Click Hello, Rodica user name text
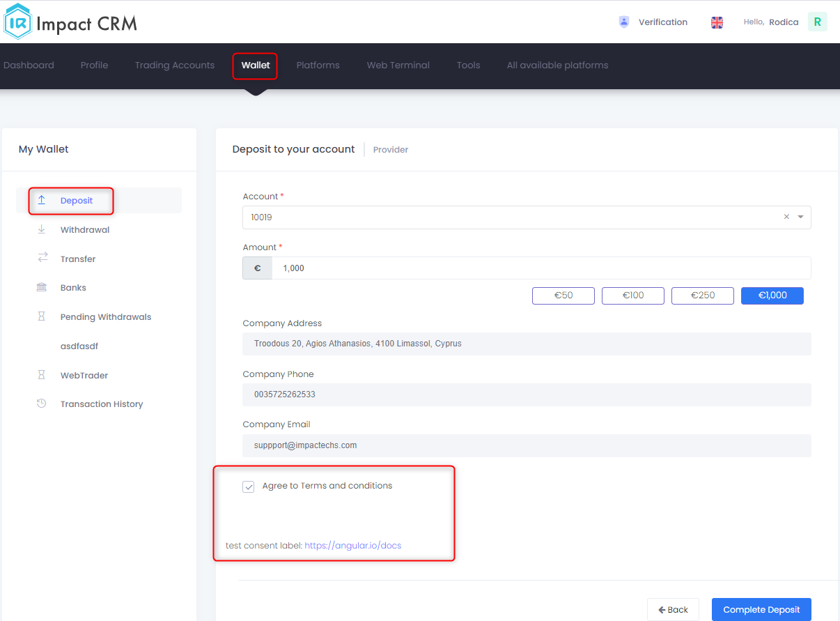Screen dimensions: 840x621 (x=771, y=22)
